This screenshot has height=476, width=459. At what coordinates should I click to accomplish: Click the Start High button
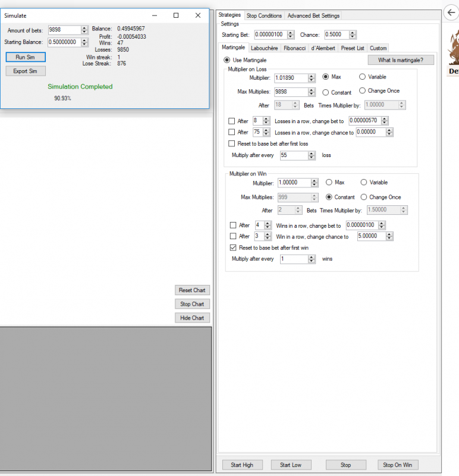pos(242,465)
